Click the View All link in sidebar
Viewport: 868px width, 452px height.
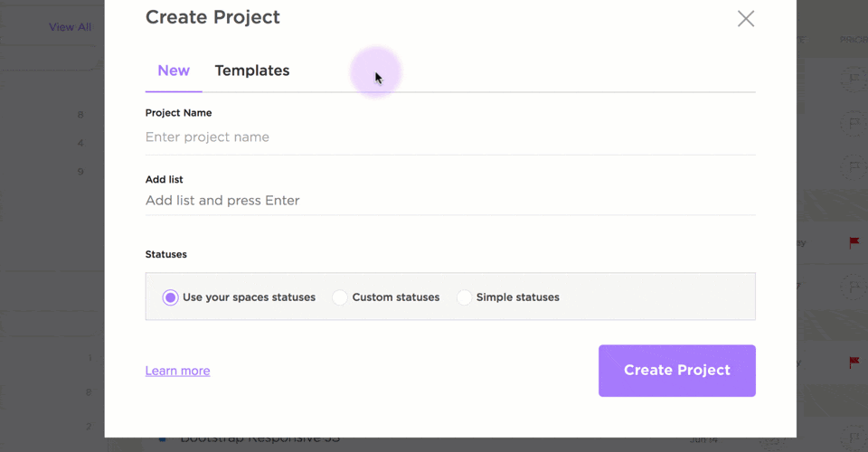pyautogui.click(x=70, y=27)
